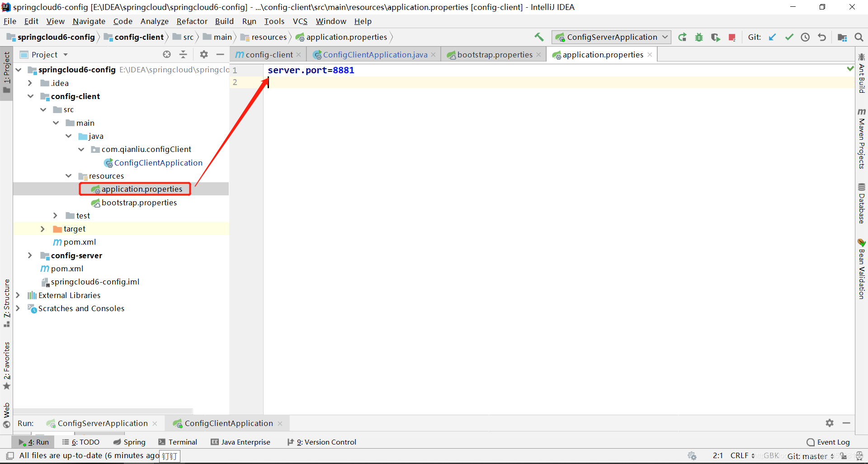Expand External Libraries node
This screenshot has height=464, width=868.
tap(18, 295)
